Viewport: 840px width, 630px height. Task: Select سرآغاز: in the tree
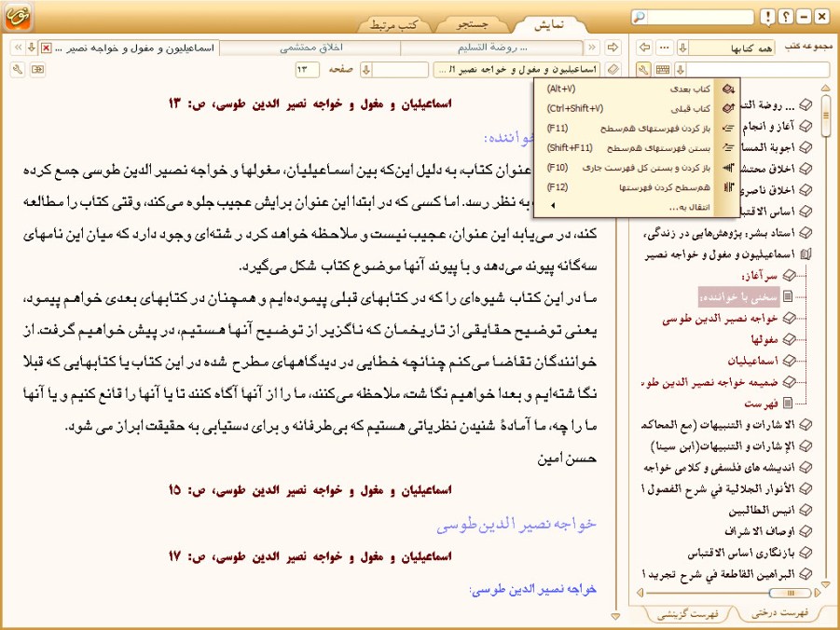(x=760, y=275)
